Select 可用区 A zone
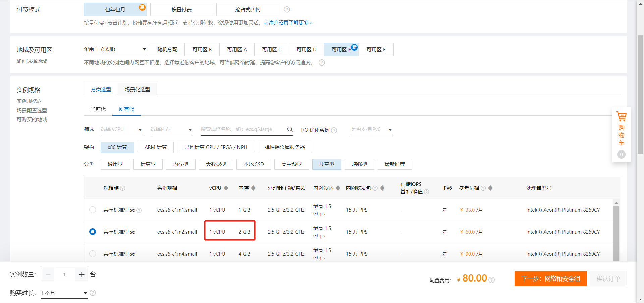644x303 pixels. tap(237, 49)
